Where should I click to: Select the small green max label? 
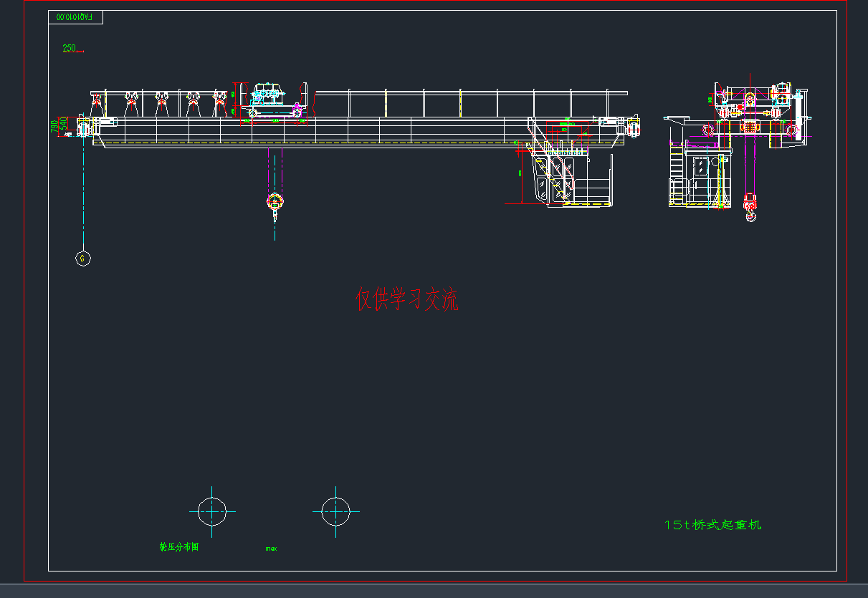point(271,549)
